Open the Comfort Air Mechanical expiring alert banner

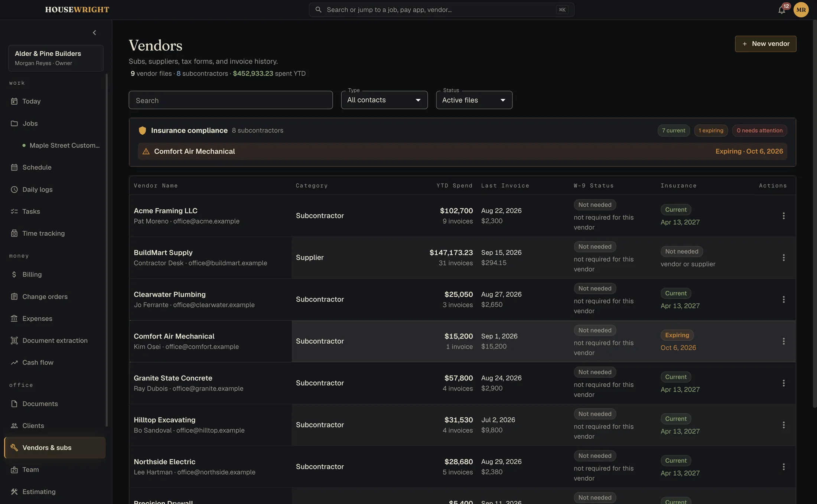pos(462,151)
